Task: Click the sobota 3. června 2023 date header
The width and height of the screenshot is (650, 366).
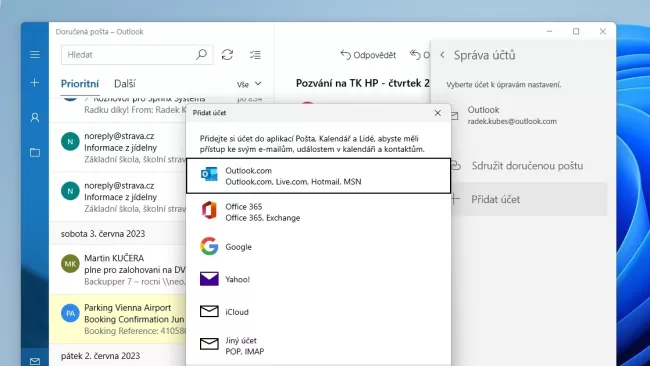Action: (x=103, y=234)
